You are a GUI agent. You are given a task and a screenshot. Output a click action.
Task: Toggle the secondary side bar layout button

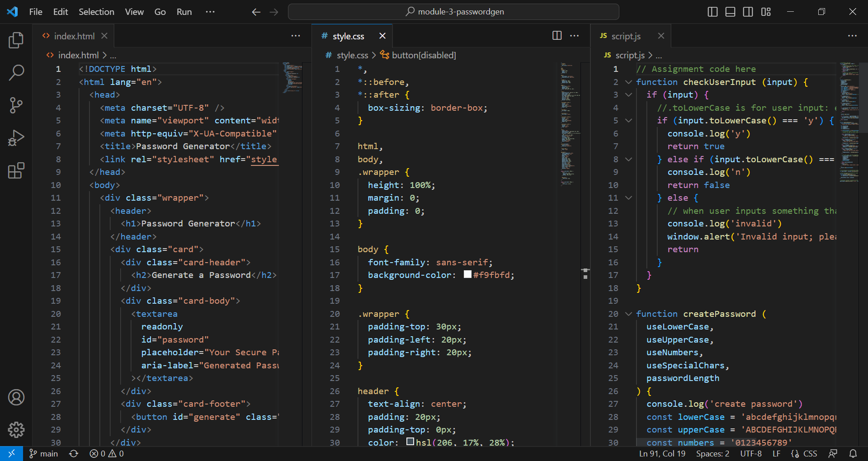tap(748, 12)
